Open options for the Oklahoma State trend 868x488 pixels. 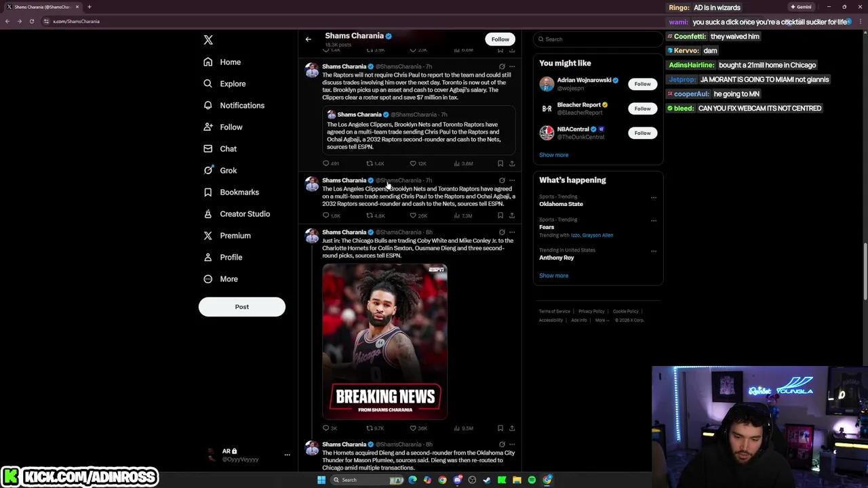654,198
